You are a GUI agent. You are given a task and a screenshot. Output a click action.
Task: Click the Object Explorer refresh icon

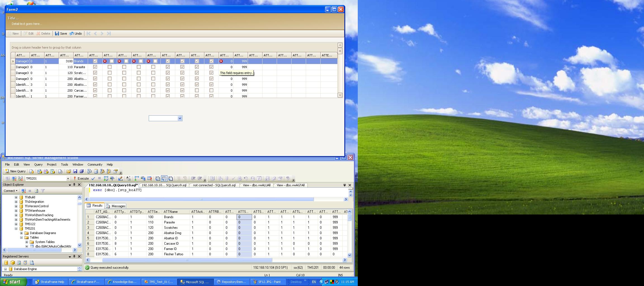(36, 191)
